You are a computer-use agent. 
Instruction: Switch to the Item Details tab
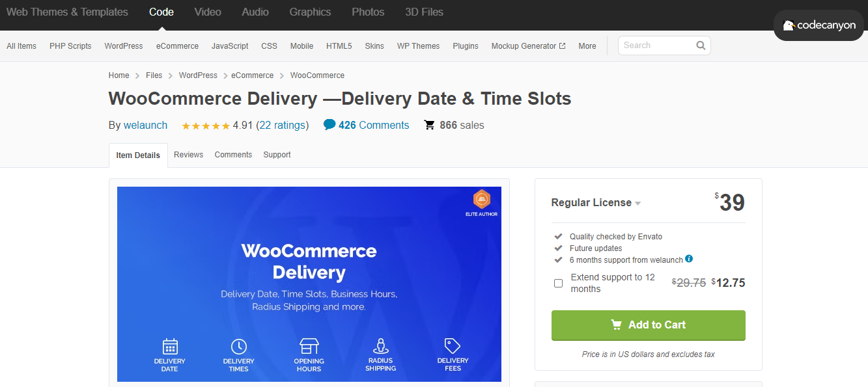click(x=138, y=155)
